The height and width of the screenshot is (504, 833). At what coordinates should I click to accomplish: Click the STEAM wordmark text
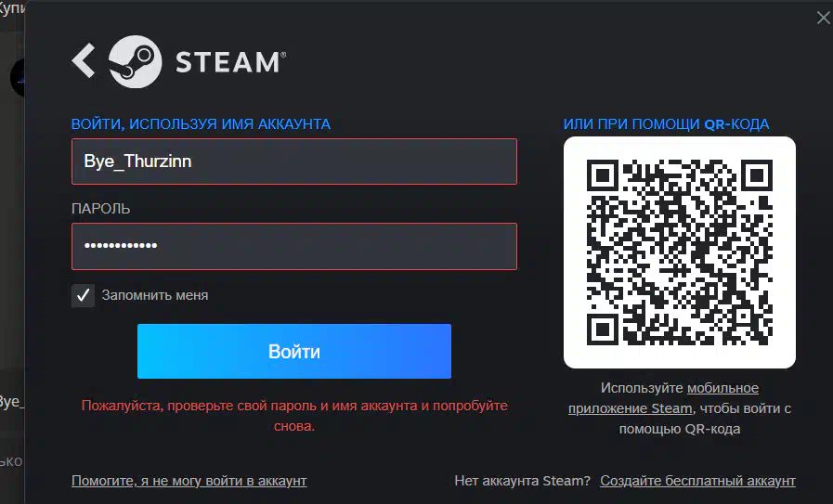(230, 62)
